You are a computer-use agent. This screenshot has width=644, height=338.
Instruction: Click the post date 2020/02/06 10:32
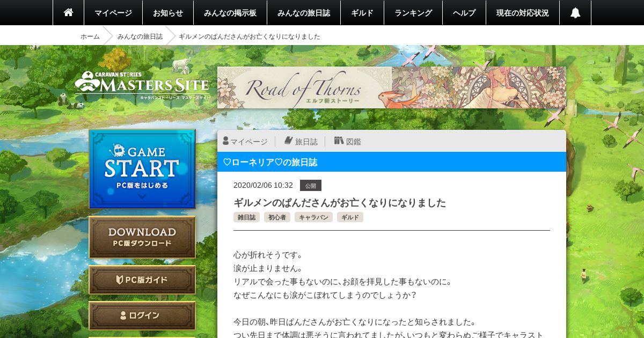point(263,185)
